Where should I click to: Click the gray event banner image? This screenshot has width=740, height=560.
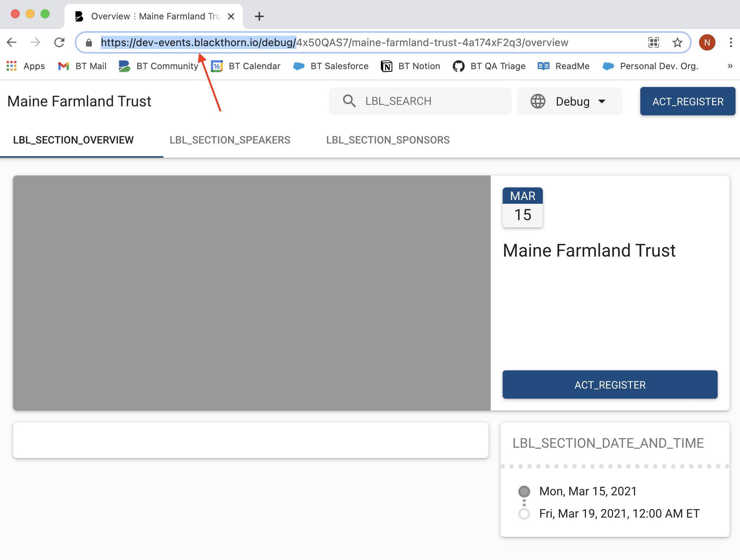pos(252,293)
